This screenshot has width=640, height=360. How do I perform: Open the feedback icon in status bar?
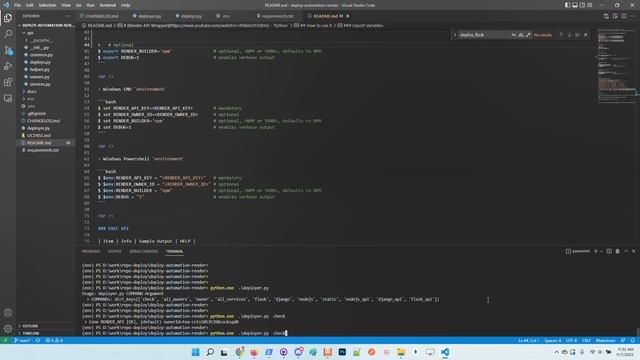click(x=623, y=340)
